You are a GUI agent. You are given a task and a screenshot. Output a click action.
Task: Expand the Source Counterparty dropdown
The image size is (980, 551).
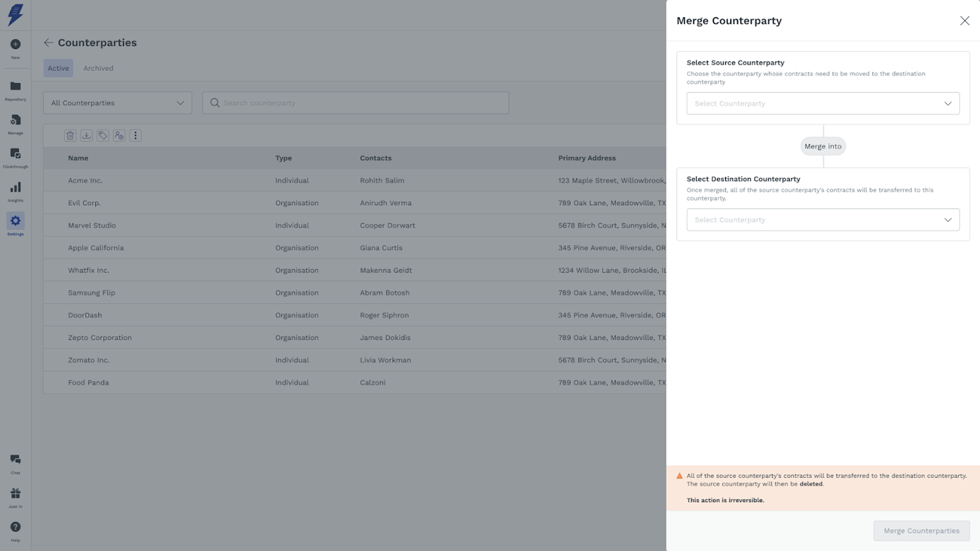pos(823,103)
